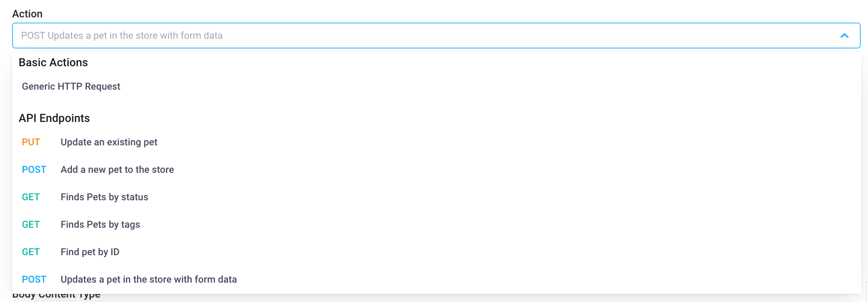The image size is (868, 302).
Task: Click the PUT method label
Action: (31, 142)
